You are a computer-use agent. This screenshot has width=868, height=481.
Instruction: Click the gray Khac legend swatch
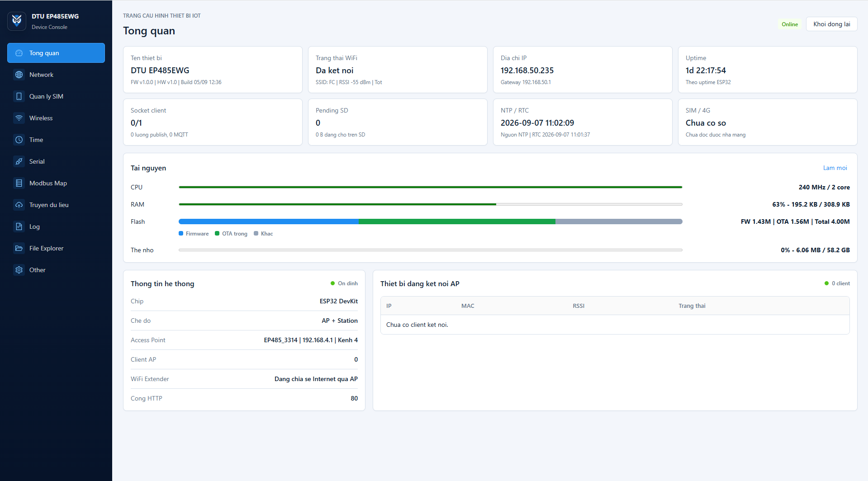(256, 233)
